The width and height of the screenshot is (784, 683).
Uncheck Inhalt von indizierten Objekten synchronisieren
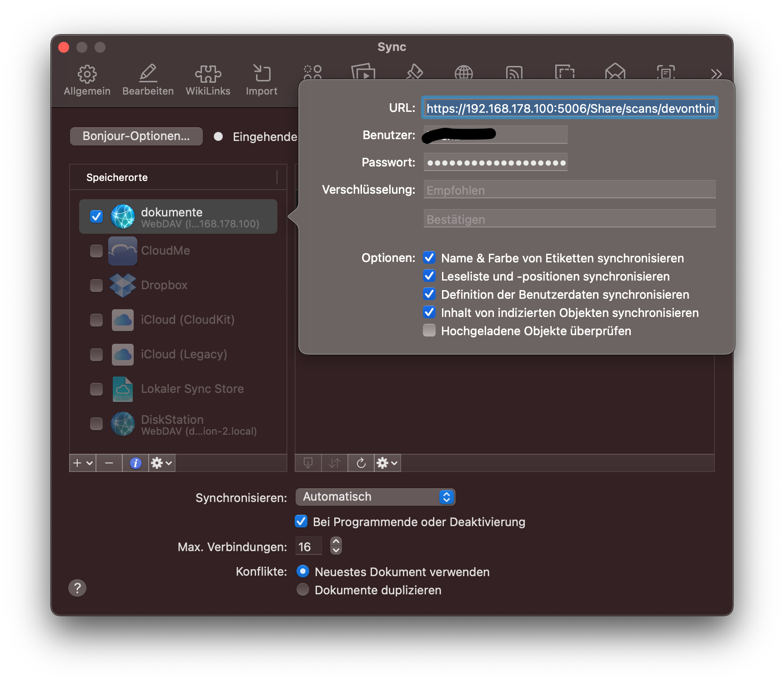[x=429, y=312]
